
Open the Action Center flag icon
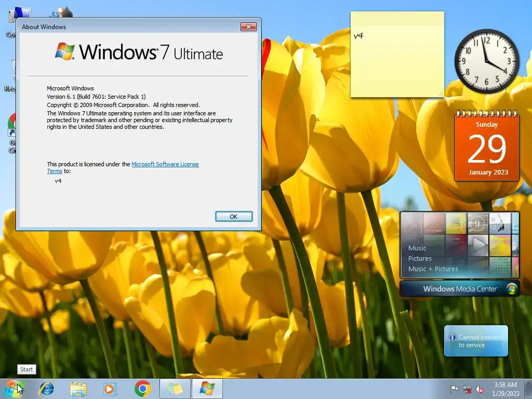pyautogui.click(x=454, y=389)
